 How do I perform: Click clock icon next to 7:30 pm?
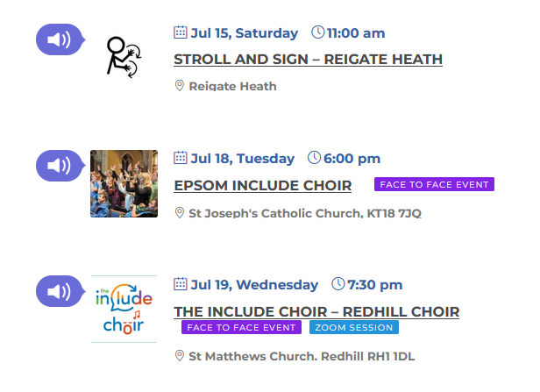338,284
